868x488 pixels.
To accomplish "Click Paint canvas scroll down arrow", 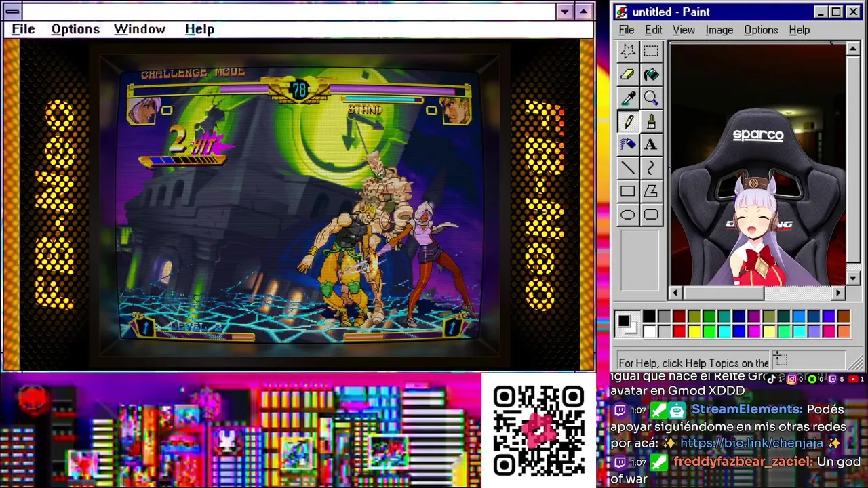I will (853, 278).
